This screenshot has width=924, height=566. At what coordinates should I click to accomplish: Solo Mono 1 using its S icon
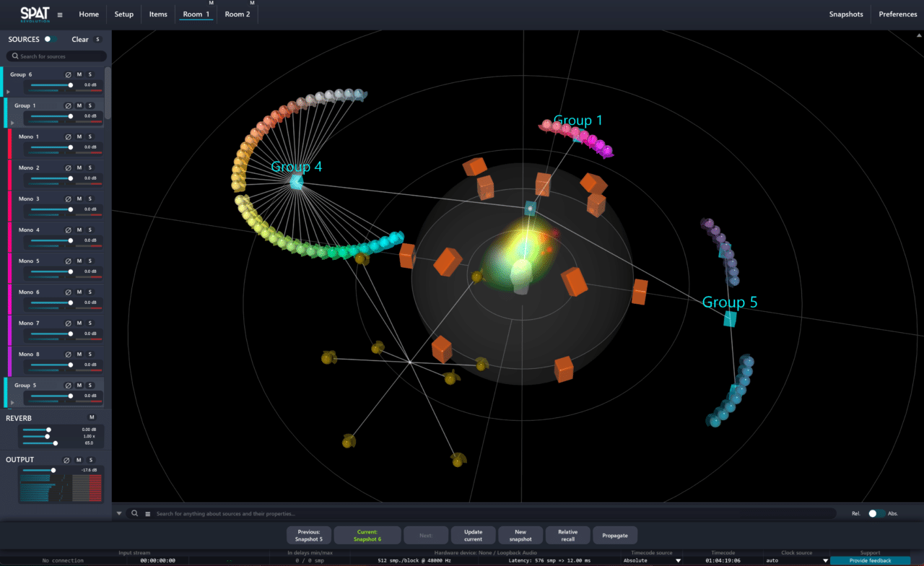click(x=90, y=136)
